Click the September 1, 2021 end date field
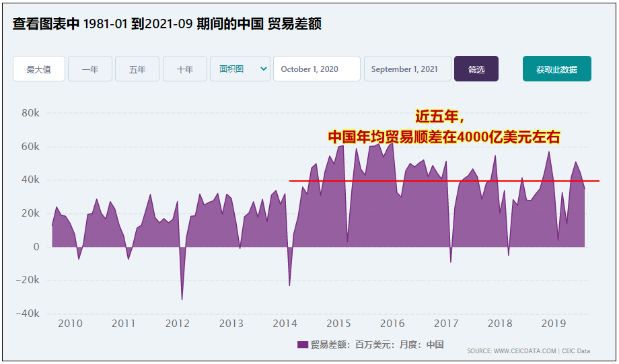The height and width of the screenshot is (364, 619). (407, 69)
